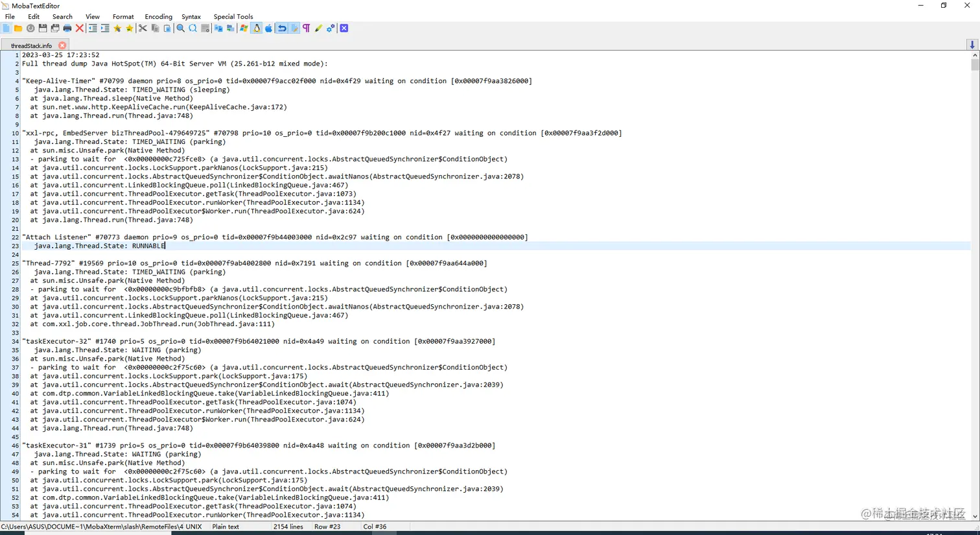Click the 2154 lines status entry
This screenshot has height=535, width=980.
(288, 527)
